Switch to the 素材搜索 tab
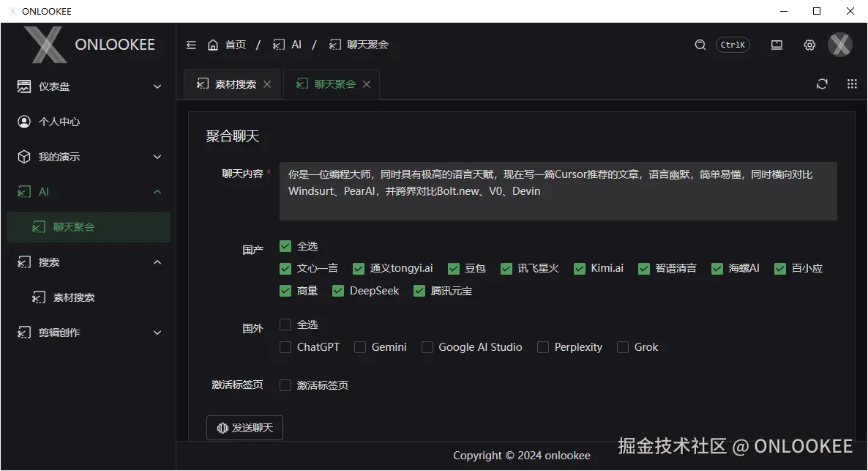Screen dimensions: 868x471 pos(233,84)
